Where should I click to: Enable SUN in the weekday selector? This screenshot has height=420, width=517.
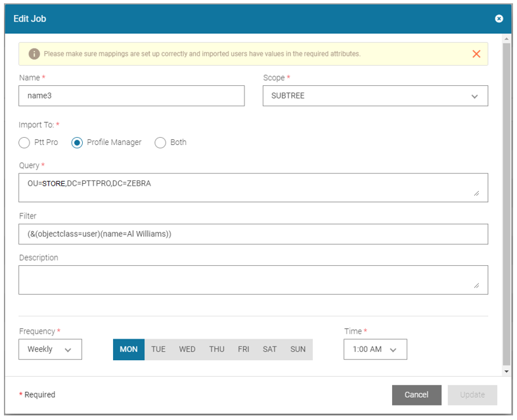pyautogui.click(x=298, y=349)
